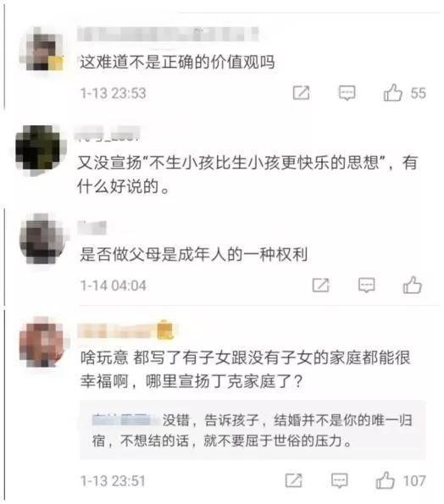444x504 pixels.
Task: Open the first commenter's avatar
Action: (42, 49)
